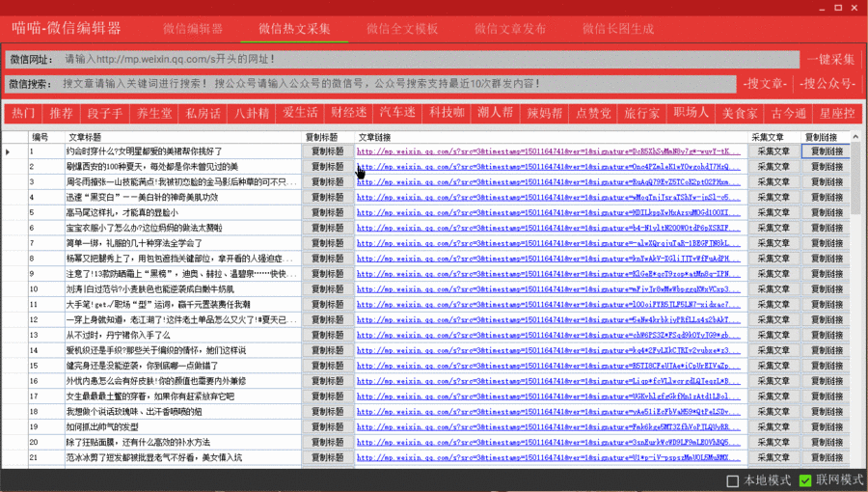This screenshot has width=868, height=492.
Task: Open 微信长图生成 tab
Action: point(618,29)
